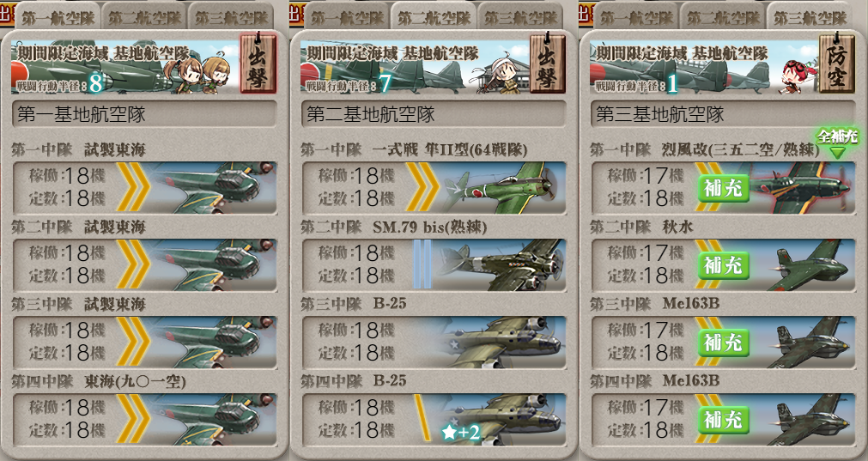Open the 第四中隊 Me163B aircraft slot
This screenshot has height=461, width=868.
tap(724, 420)
